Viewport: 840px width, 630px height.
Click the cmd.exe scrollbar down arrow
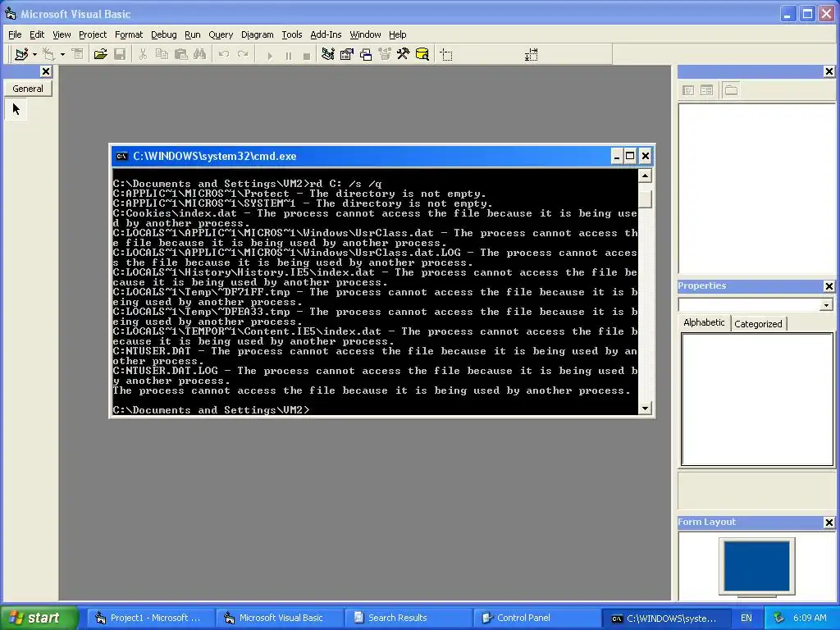(x=645, y=409)
